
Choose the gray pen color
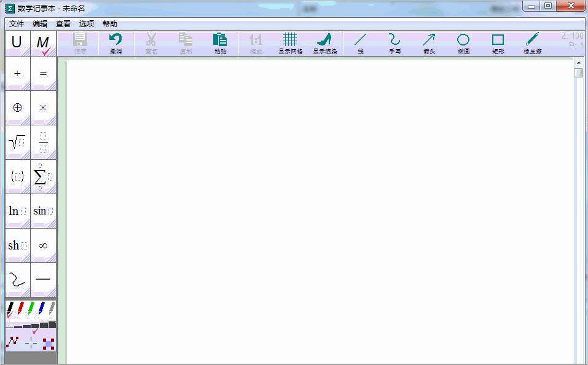click(x=52, y=308)
